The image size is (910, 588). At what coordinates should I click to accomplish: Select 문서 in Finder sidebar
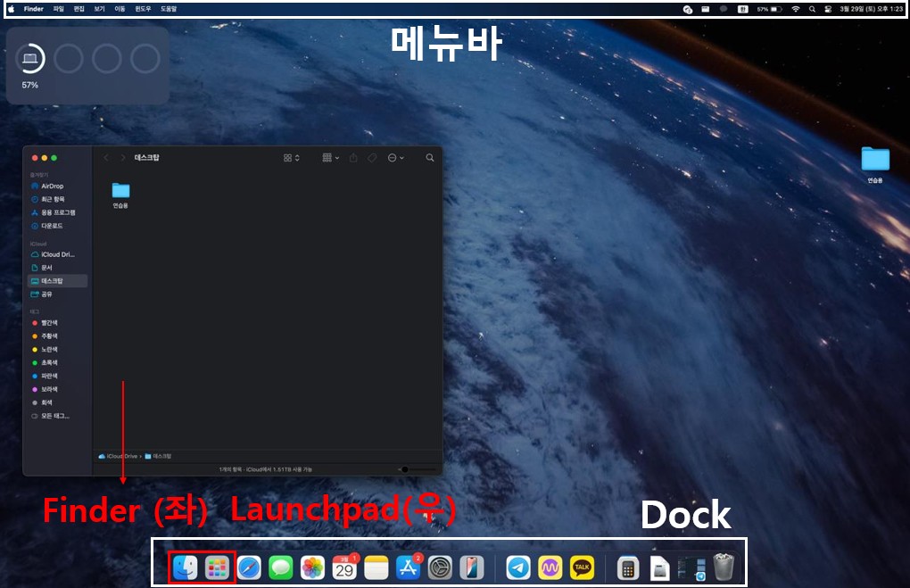pos(57,268)
